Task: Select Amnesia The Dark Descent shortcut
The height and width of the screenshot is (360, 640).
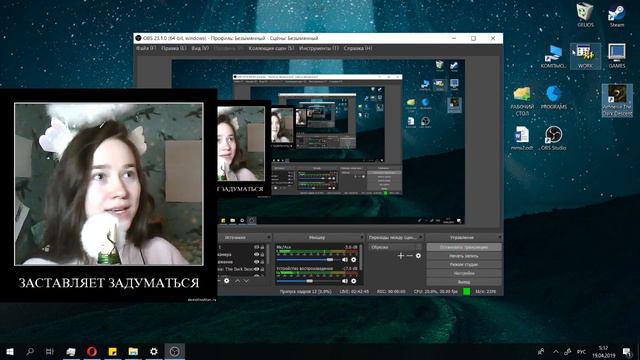Action: coord(617,100)
